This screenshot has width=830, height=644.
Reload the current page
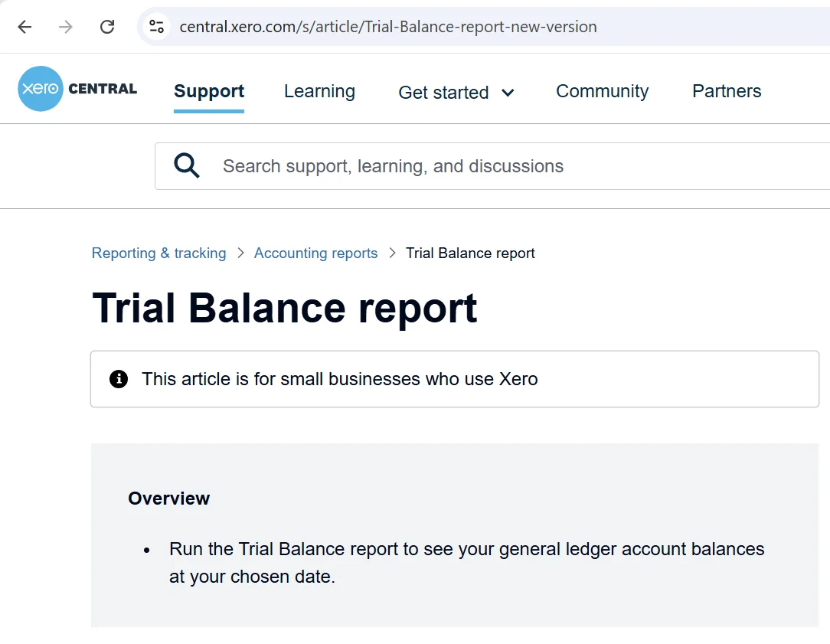(x=107, y=27)
